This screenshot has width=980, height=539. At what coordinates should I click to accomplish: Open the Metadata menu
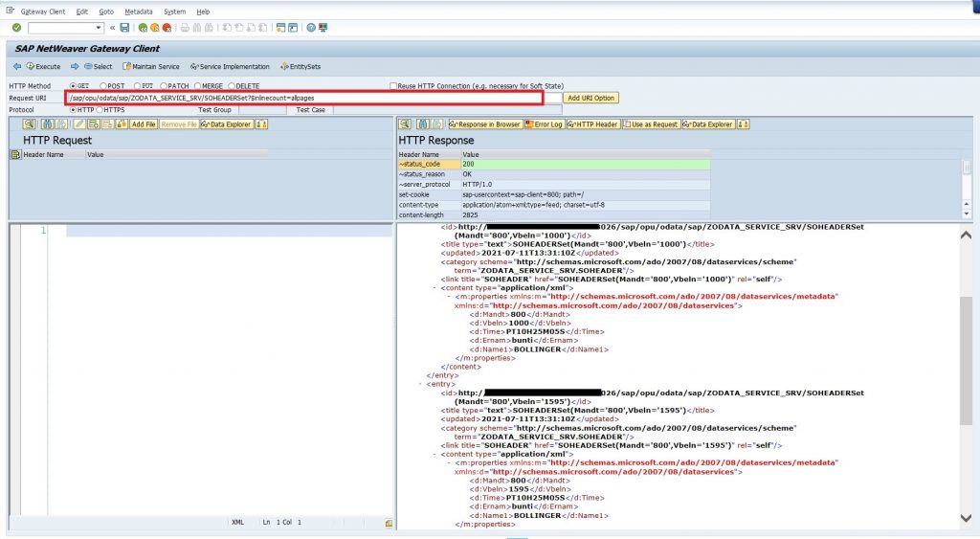coord(138,11)
